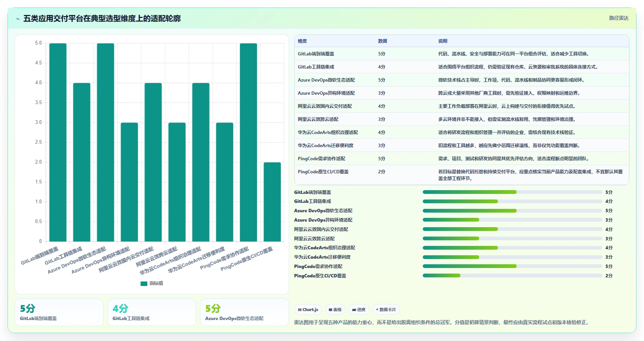The image size is (644, 341).
Task: Click the Azure DevOps异构环境适配 progress bar
Action: (x=512, y=220)
